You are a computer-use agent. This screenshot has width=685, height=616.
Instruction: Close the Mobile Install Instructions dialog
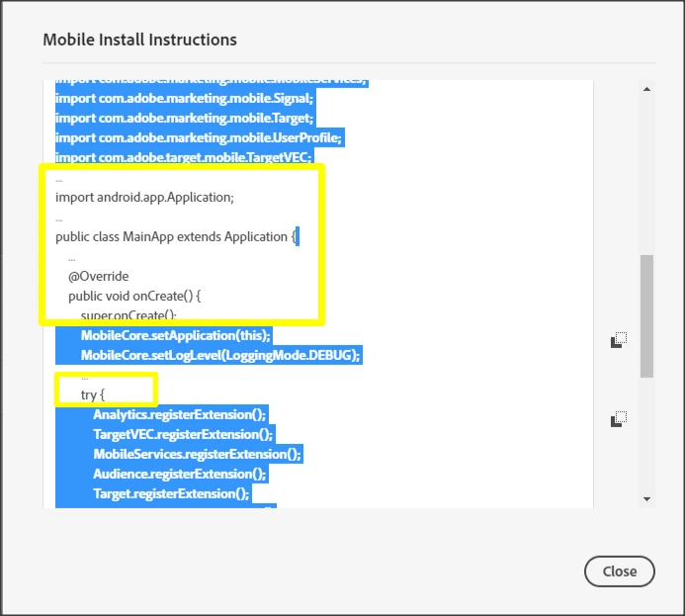pos(619,571)
